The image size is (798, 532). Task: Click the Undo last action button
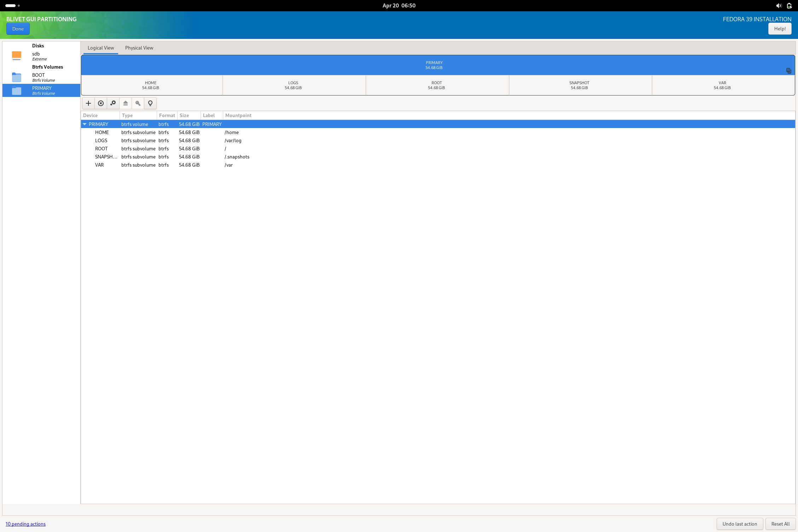click(739, 524)
